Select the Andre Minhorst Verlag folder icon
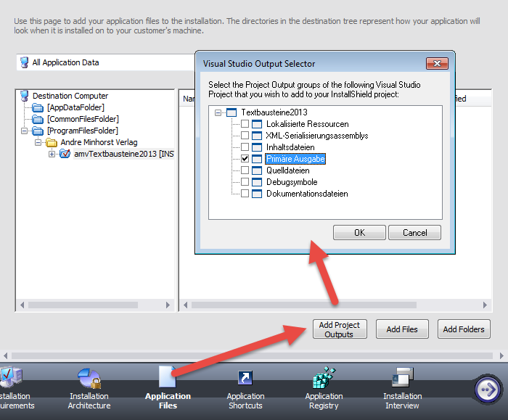This screenshot has height=420, width=508. (52, 142)
